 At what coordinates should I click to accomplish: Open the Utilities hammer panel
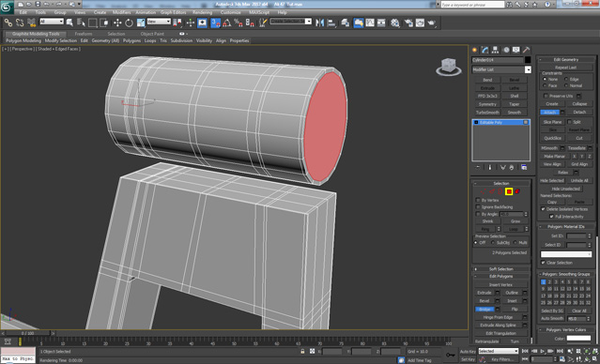pyautogui.click(x=527, y=50)
